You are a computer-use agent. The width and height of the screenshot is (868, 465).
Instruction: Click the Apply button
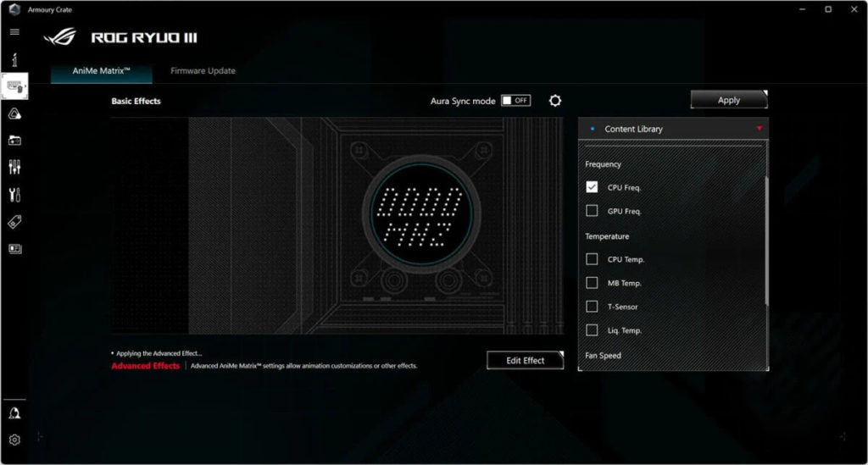pos(728,100)
